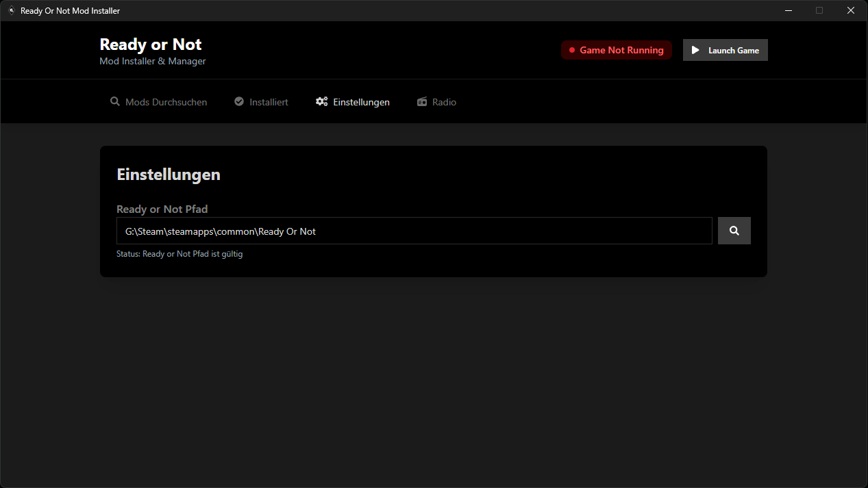Click the app logo icon in title bar
This screenshot has height=488, width=868.
(x=11, y=10)
